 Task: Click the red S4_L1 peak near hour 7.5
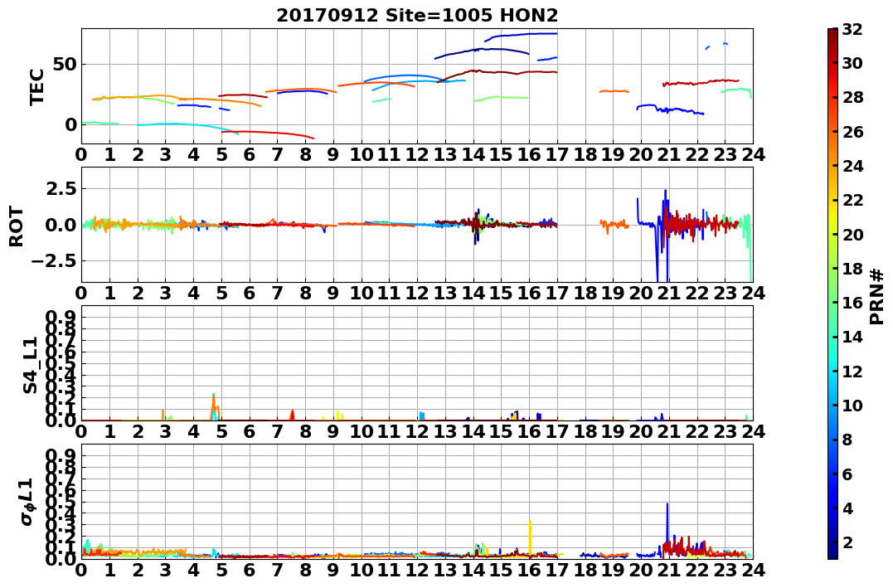[x=292, y=414]
